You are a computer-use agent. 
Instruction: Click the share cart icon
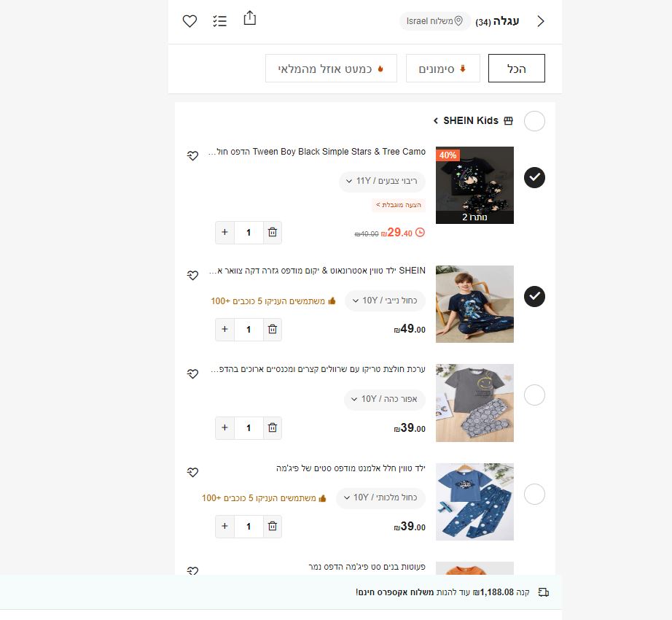pos(250,18)
